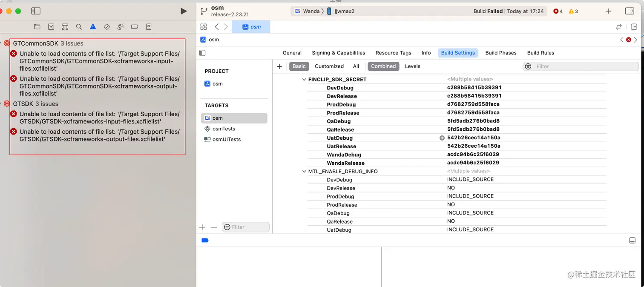Open the Source Control navigator icon
Viewport: 644px width, 287px height.
(51, 27)
